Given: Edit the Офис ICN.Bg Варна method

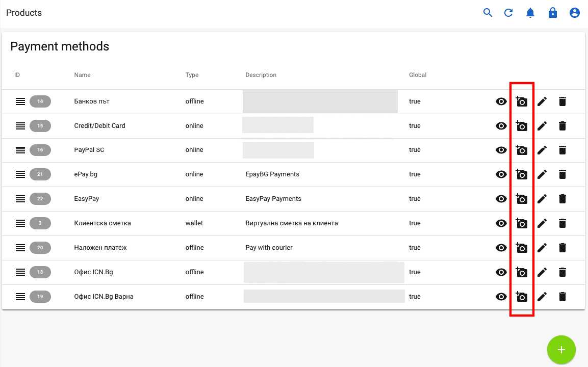Looking at the screenshot, I should (x=542, y=296).
